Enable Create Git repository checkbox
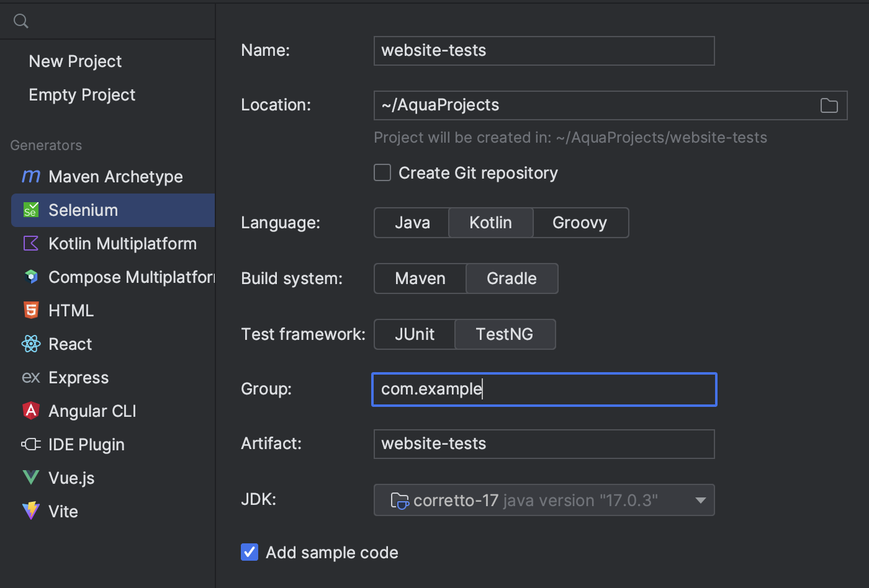The height and width of the screenshot is (588, 869). tap(382, 172)
